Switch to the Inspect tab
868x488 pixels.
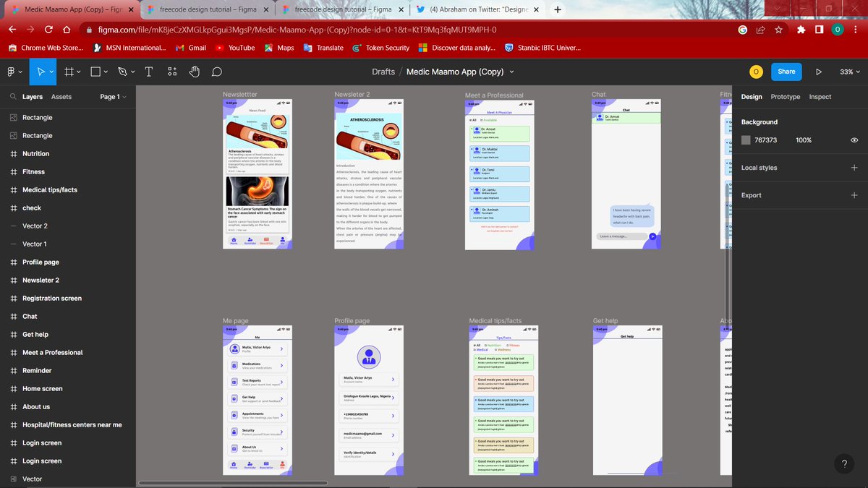pos(820,97)
